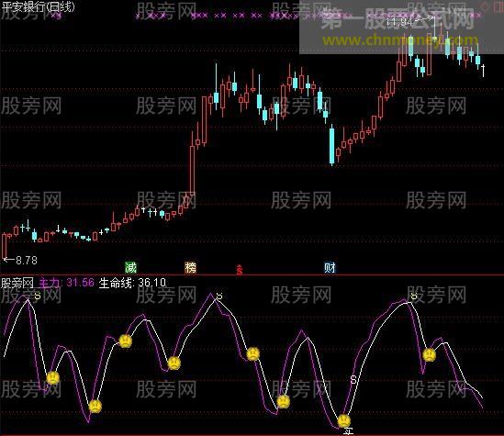Select the tallest cyan drop candlestick
This screenshot has height=436, width=504.
tap(331, 145)
